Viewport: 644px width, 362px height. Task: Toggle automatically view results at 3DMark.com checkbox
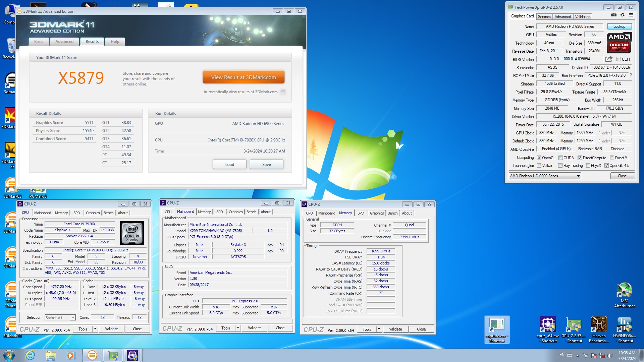pos(283,92)
